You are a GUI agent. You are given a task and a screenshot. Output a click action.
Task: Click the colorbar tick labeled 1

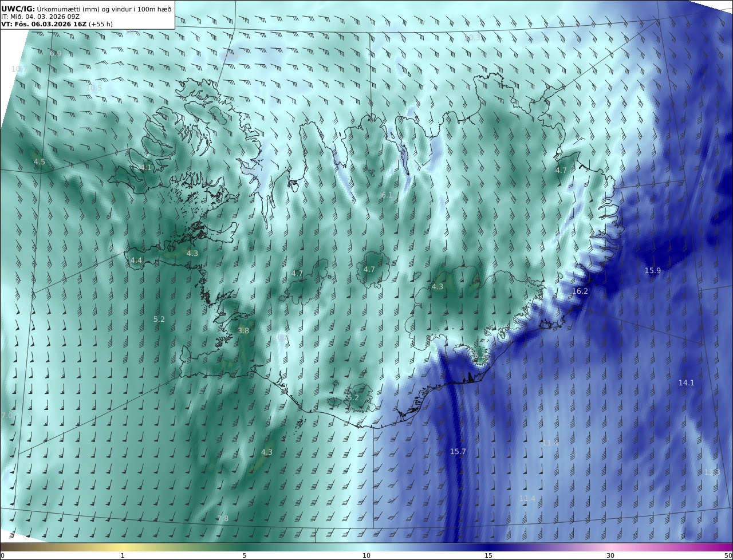coord(123,555)
